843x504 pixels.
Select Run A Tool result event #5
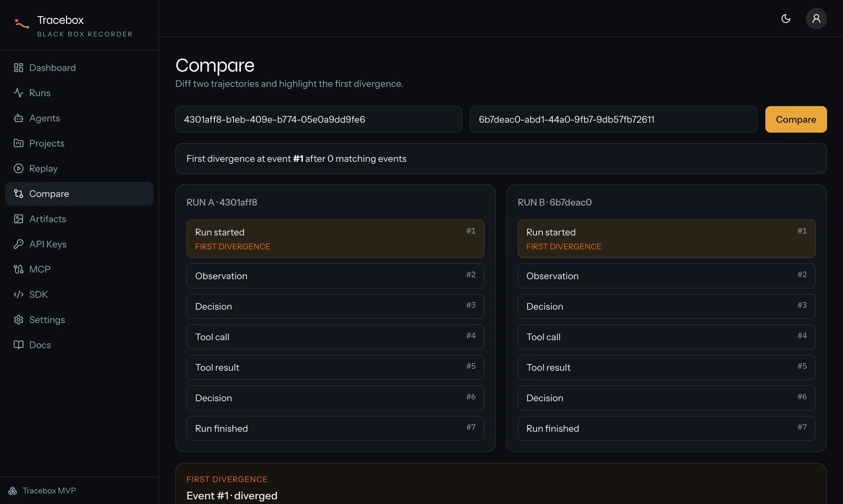tap(335, 367)
